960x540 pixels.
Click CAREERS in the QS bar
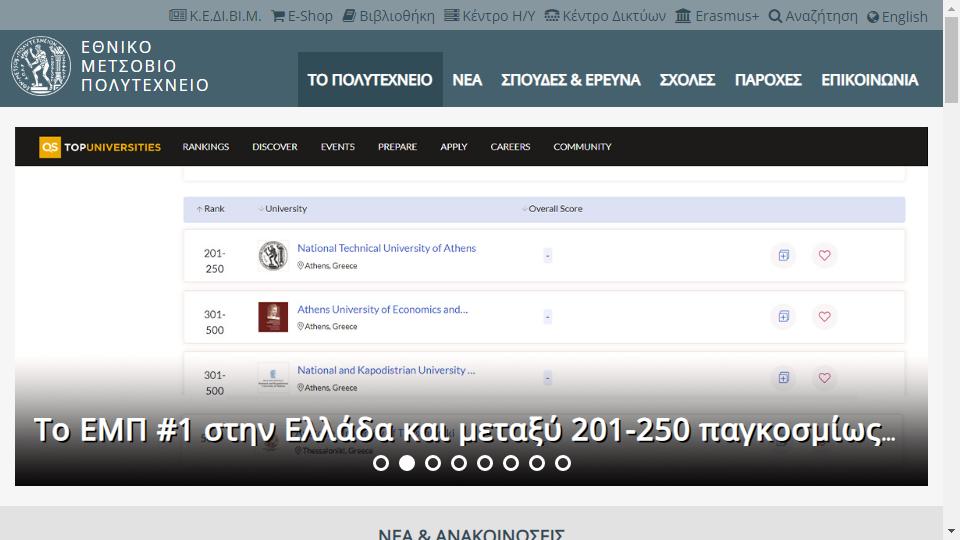(x=510, y=147)
